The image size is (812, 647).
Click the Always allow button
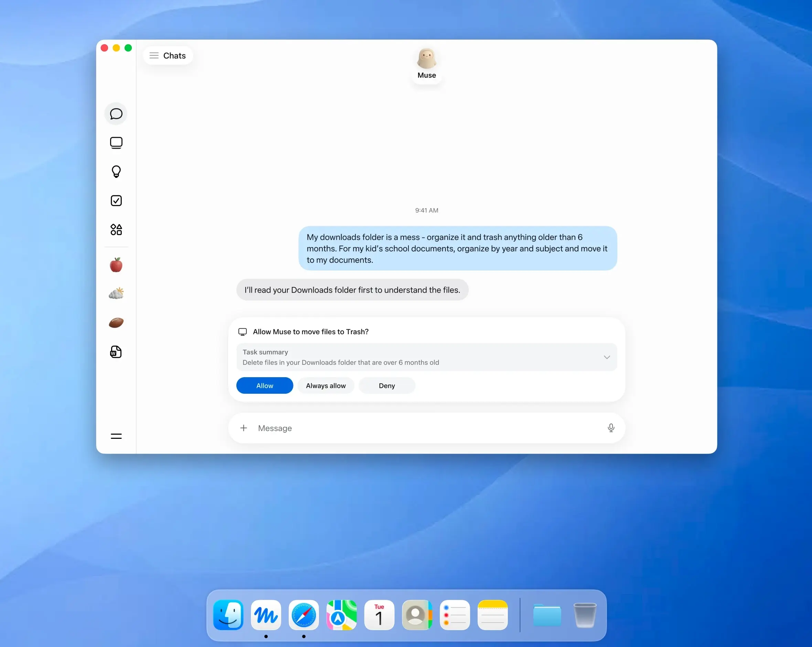pos(326,385)
